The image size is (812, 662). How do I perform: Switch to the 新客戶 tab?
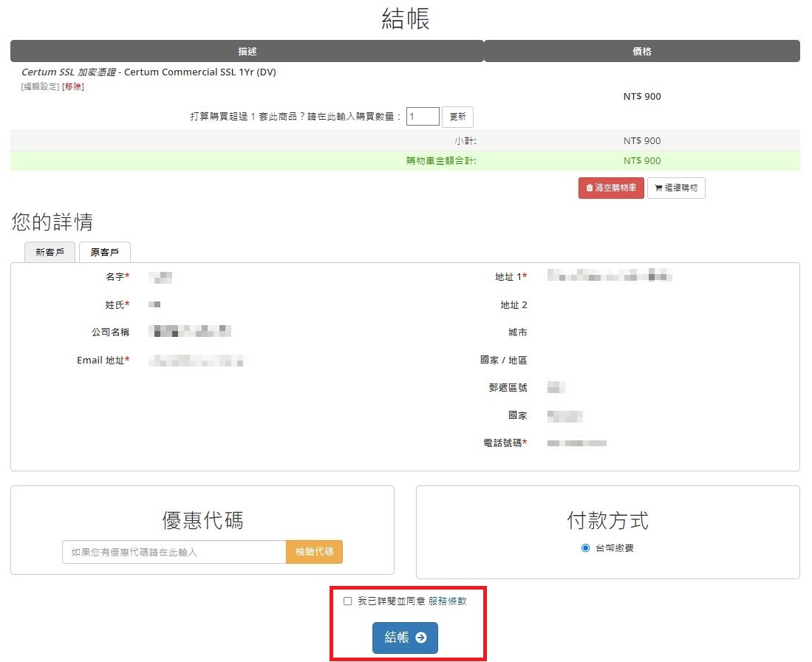[50, 252]
